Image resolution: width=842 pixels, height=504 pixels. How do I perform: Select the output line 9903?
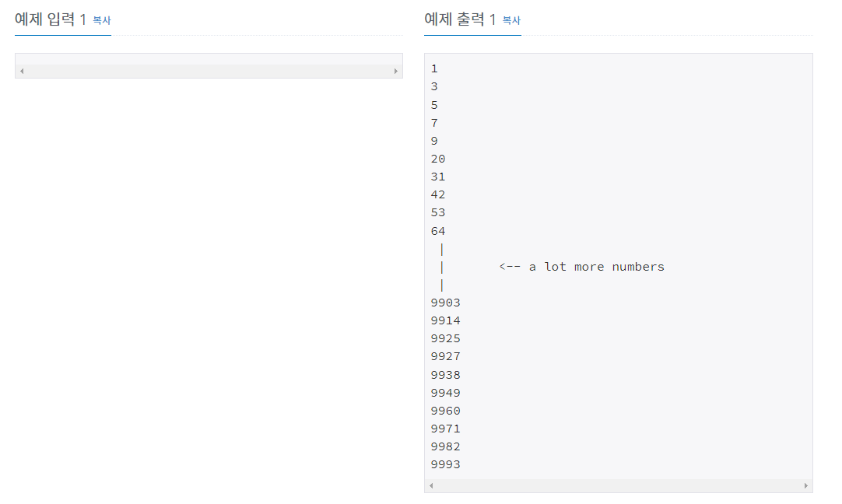pos(445,303)
